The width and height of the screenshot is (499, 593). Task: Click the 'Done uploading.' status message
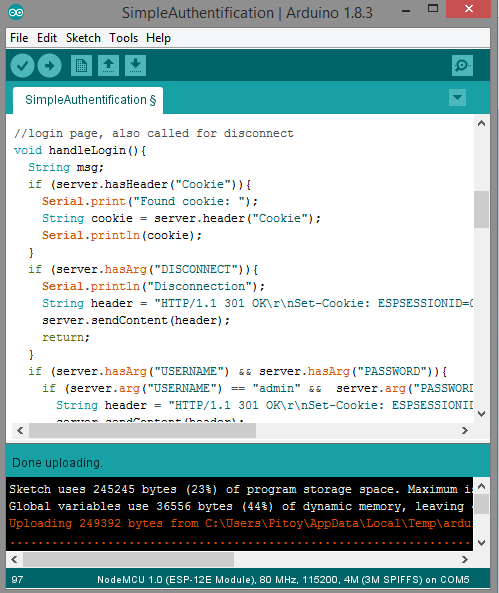(x=58, y=463)
